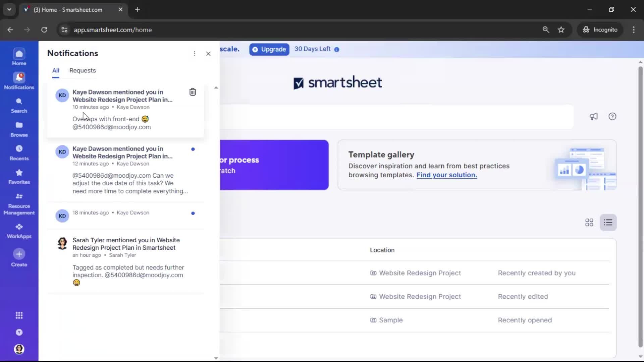
Task: Open the Find your solution link
Action: pyautogui.click(x=446, y=175)
